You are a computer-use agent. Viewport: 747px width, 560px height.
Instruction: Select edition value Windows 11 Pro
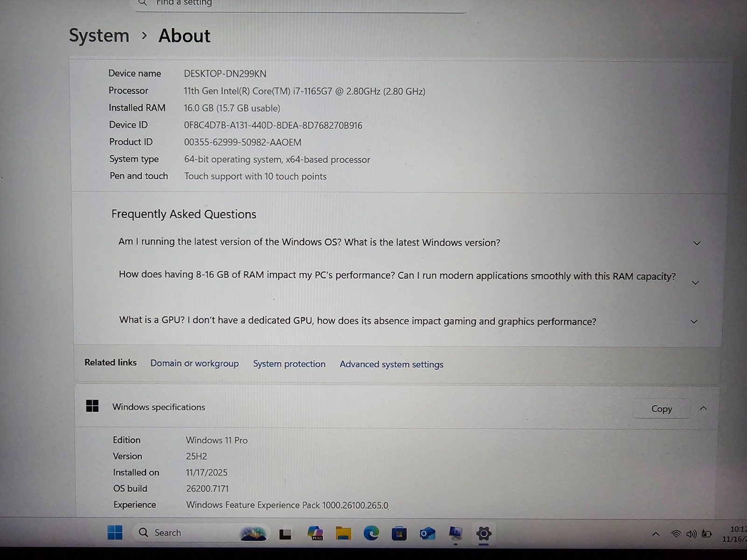217,440
